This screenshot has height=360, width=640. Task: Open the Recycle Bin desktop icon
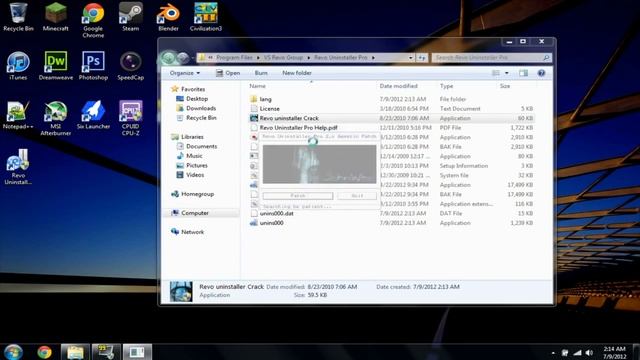point(18,17)
